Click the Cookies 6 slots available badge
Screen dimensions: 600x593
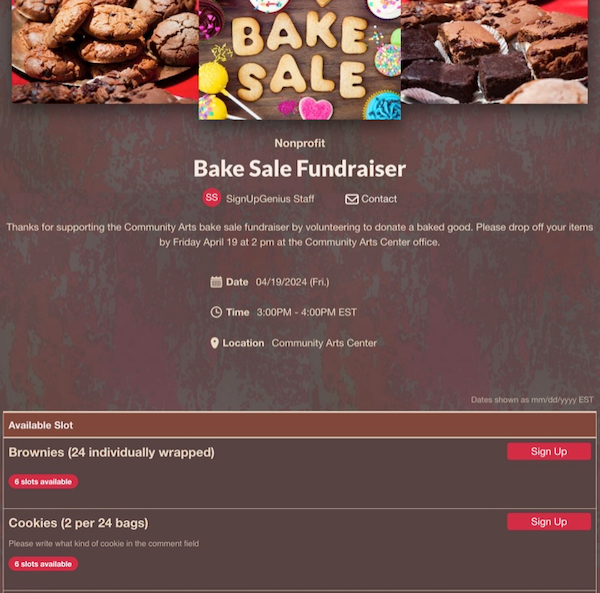pos(43,564)
